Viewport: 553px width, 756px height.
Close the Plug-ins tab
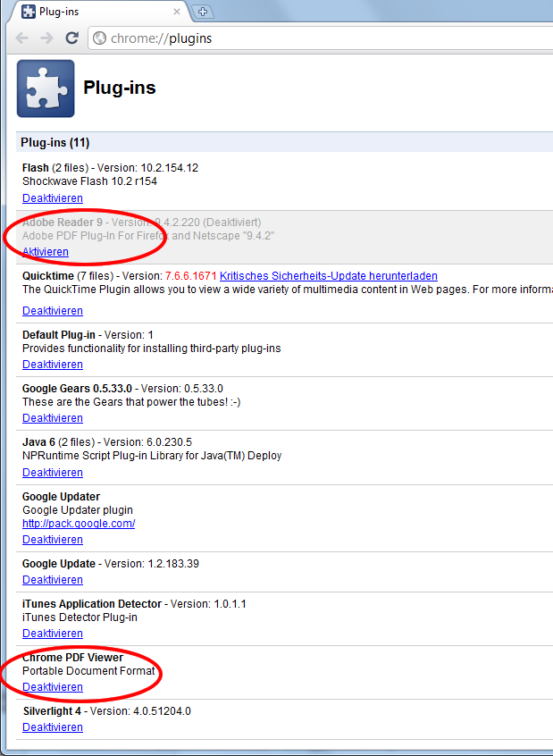(x=177, y=12)
